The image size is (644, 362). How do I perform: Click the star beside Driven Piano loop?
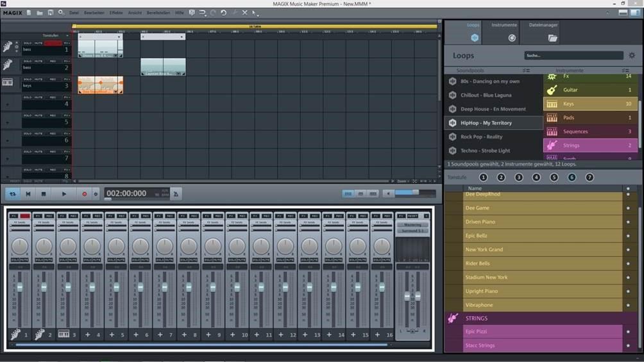(628, 222)
